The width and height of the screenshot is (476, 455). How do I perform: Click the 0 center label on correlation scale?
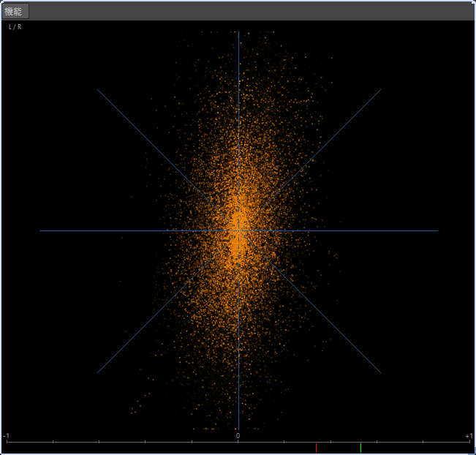pyautogui.click(x=238, y=436)
